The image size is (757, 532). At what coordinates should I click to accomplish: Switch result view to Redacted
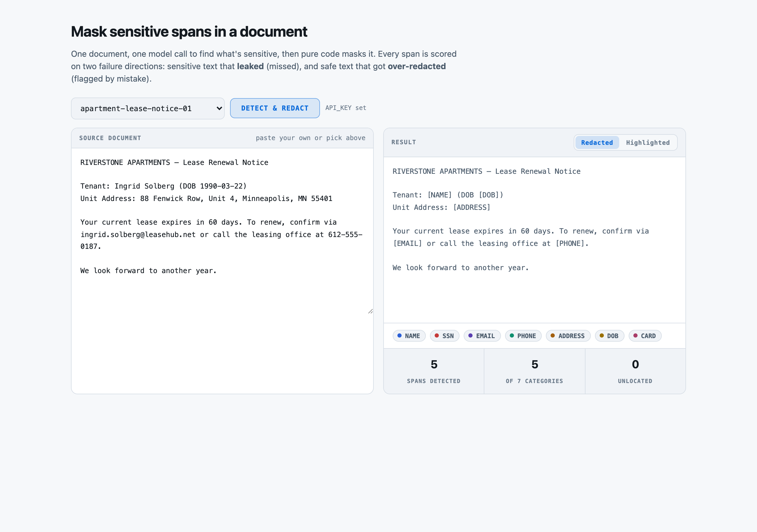(597, 143)
